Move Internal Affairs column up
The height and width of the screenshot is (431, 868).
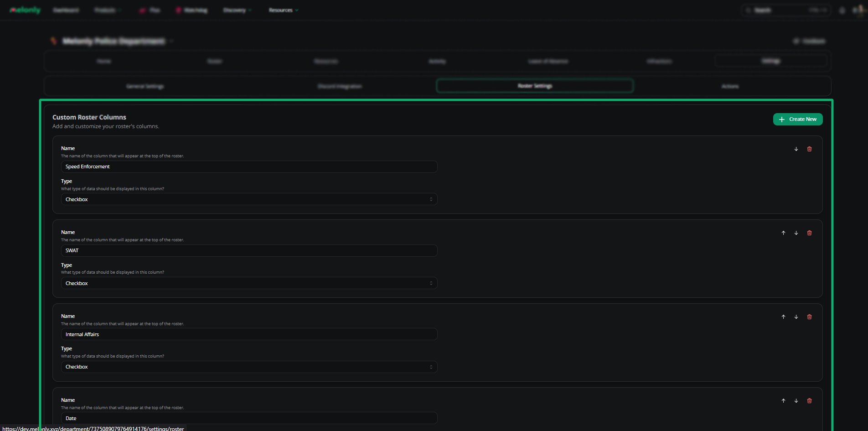(x=783, y=317)
